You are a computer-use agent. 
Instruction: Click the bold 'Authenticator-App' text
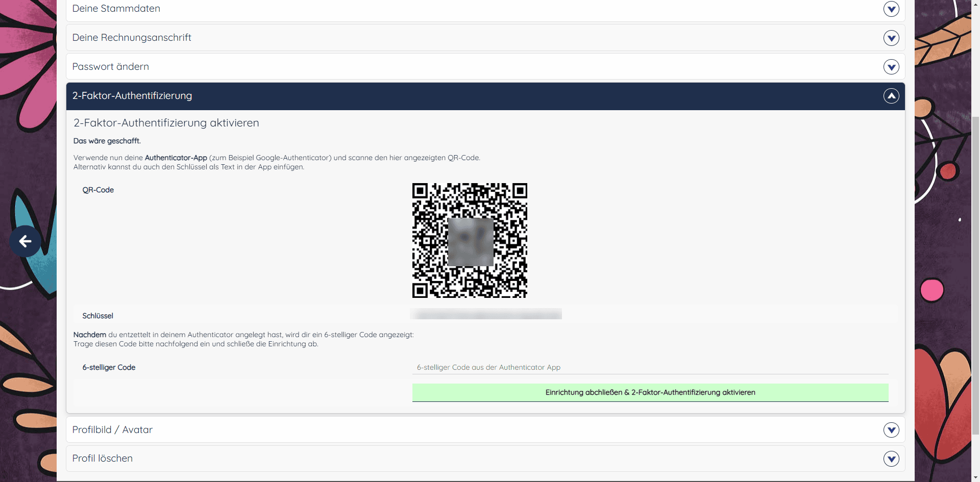pyautogui.click(x=176, y=158)
